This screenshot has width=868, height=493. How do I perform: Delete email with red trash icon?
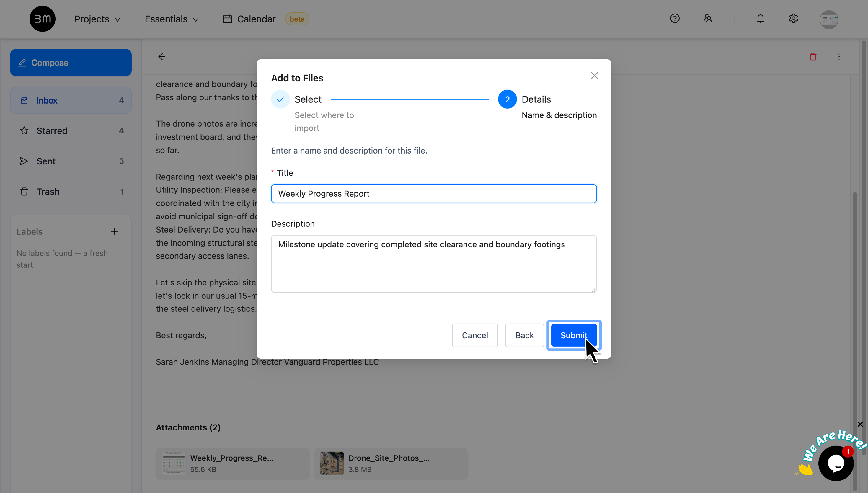[813, 57]
